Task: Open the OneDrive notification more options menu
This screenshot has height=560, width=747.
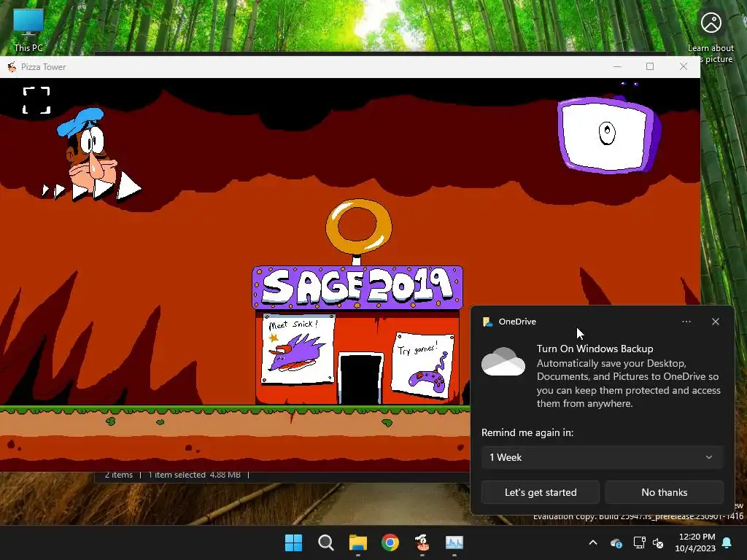Action: (x=686, y=322)
